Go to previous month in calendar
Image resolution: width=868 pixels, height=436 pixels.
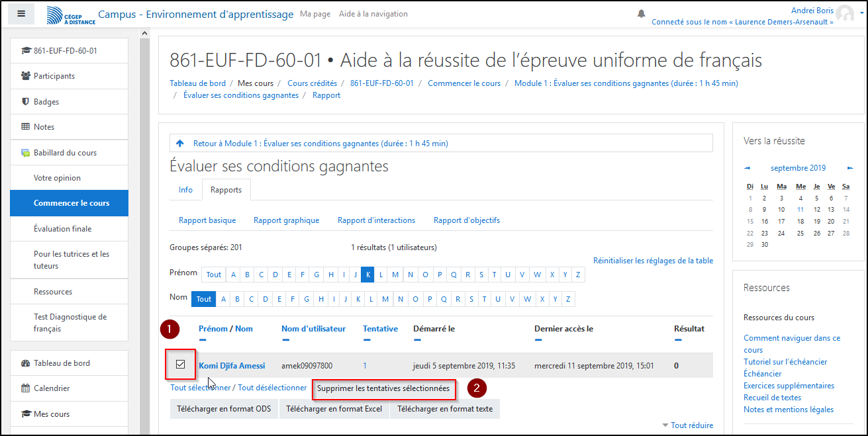[x=747, y=168]
